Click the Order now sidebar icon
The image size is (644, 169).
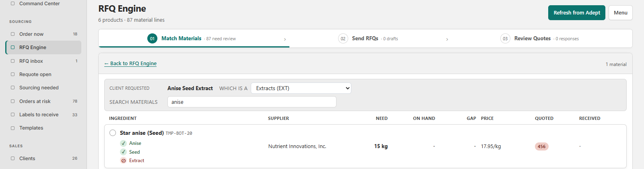tap(12, 34)
